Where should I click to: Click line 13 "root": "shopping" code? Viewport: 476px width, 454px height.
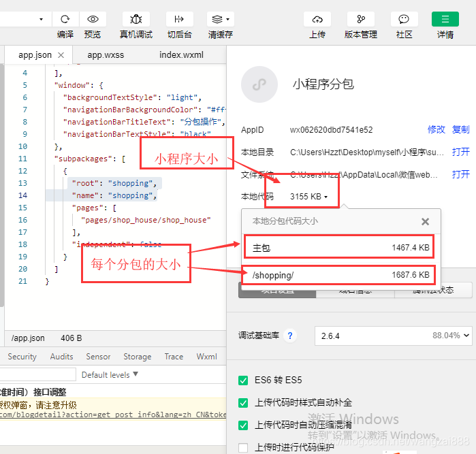(114, 183)
